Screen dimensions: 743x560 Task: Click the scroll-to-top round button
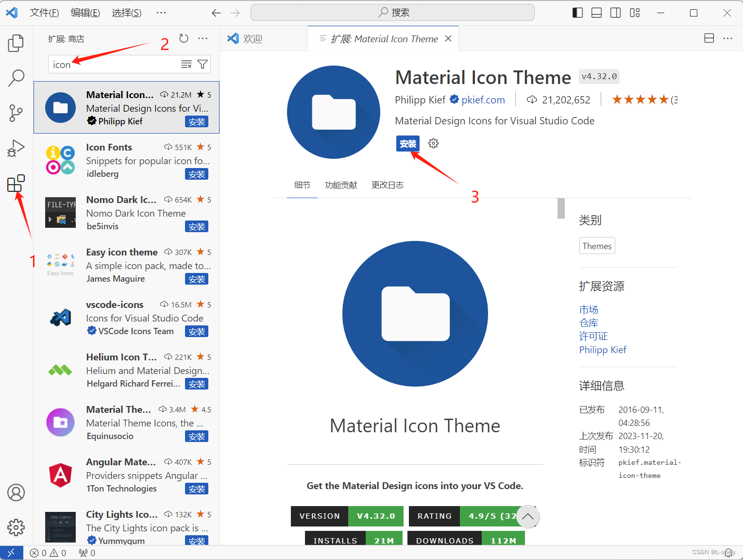[x=528, y=516]
